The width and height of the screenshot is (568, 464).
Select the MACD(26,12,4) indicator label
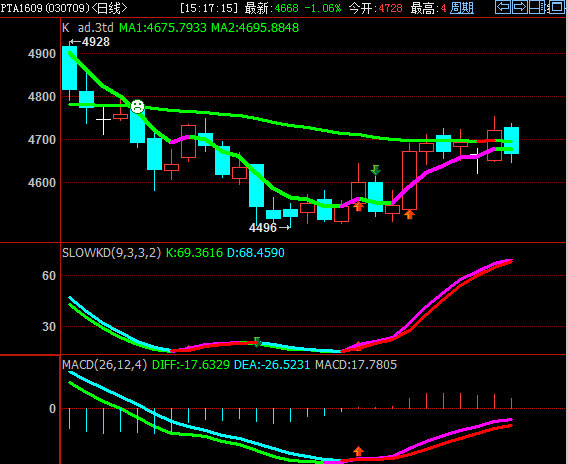(x=104, y=364)
